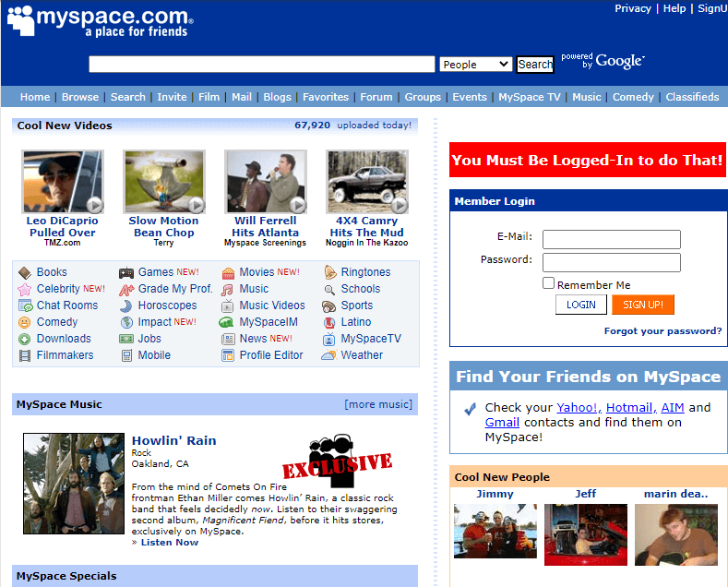Click the LOGIN button
Viewport: 728px width, 587px height.
point(580,305)
